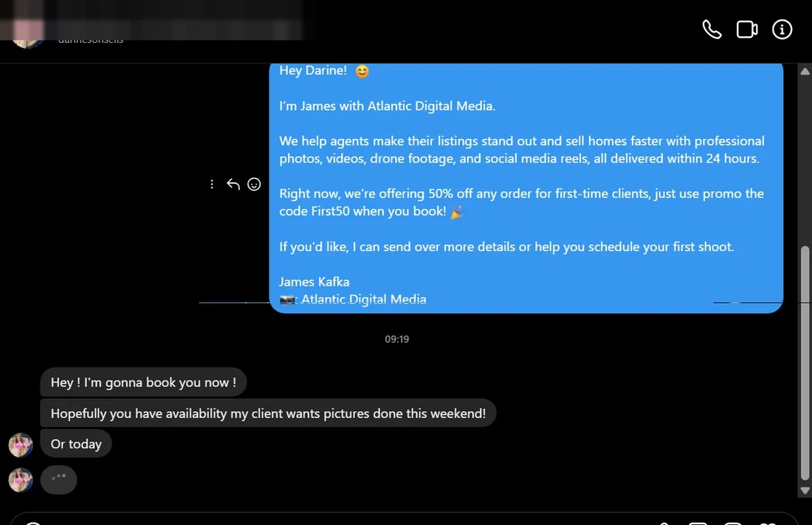
Task: Click the scrollbar down arrow
Action: click(805, 490)
